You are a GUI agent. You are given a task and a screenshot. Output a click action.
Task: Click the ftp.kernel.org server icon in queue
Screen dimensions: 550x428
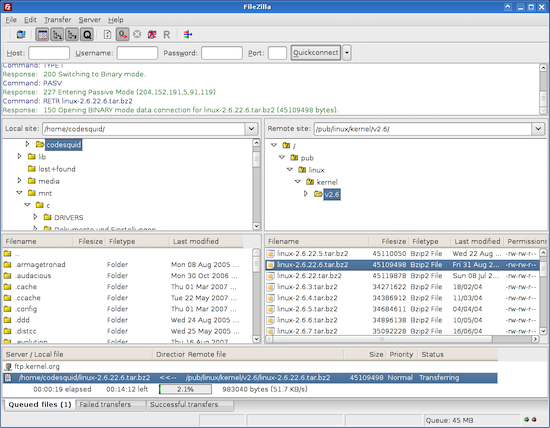click(x=8, y=367)
